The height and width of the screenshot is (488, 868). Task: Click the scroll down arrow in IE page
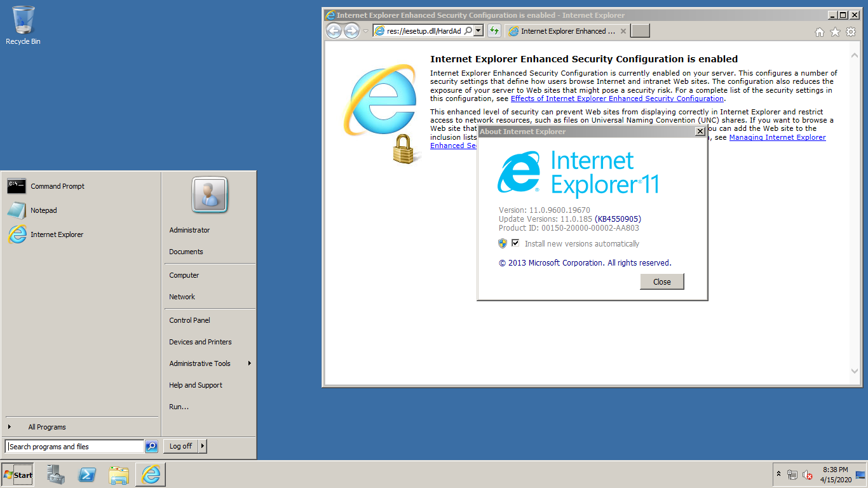click(855, 371)
